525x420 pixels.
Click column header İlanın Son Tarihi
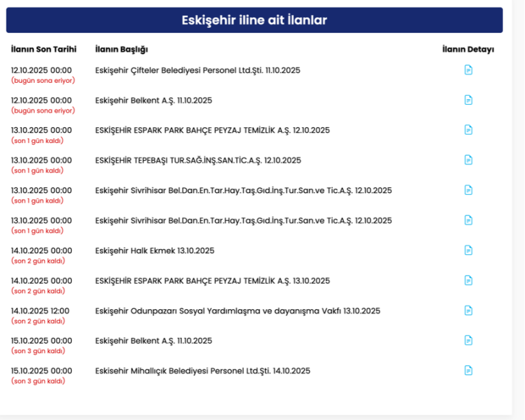click(x=44, y=49)
